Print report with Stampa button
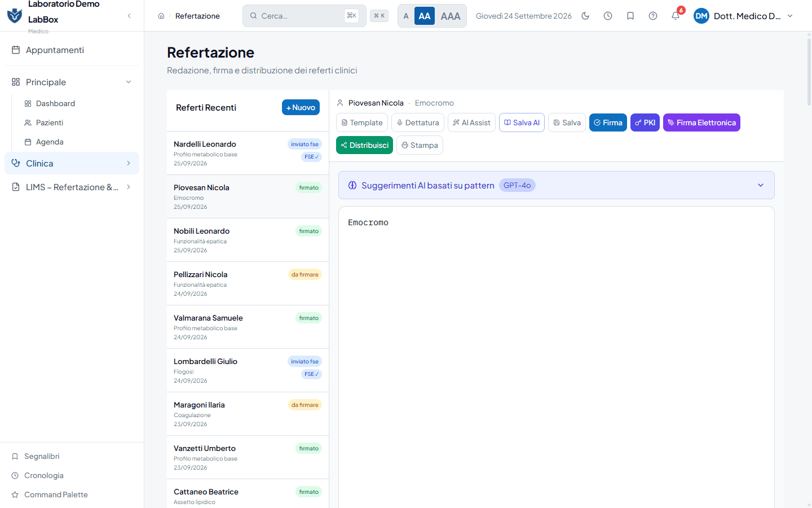 [420, 145]
